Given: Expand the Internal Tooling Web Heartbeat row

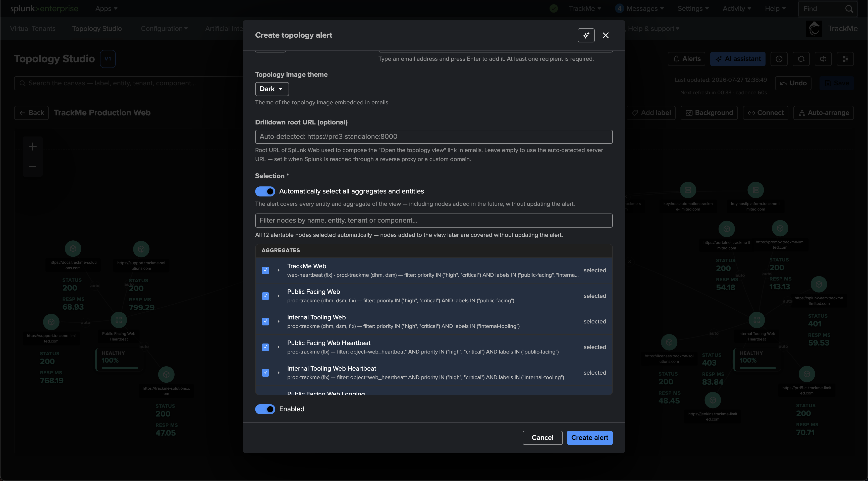Looking at the screenshot, I should point(278,373).
